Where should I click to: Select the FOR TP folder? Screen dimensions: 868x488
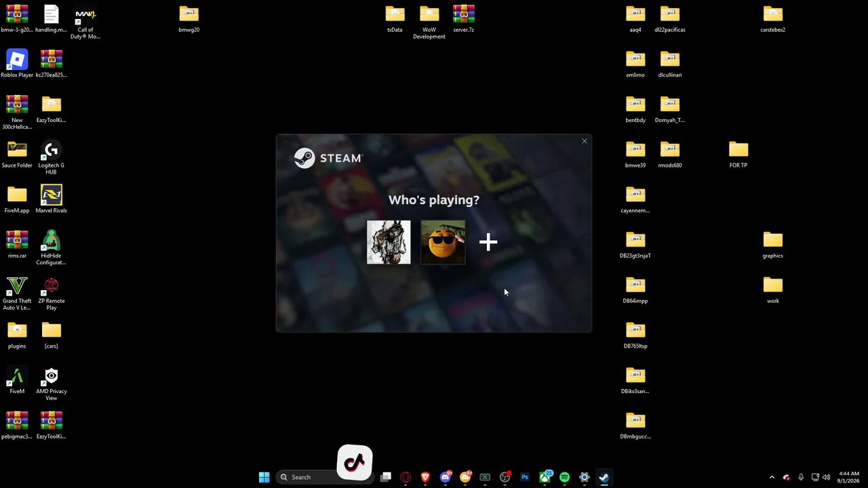click(738, 155)
